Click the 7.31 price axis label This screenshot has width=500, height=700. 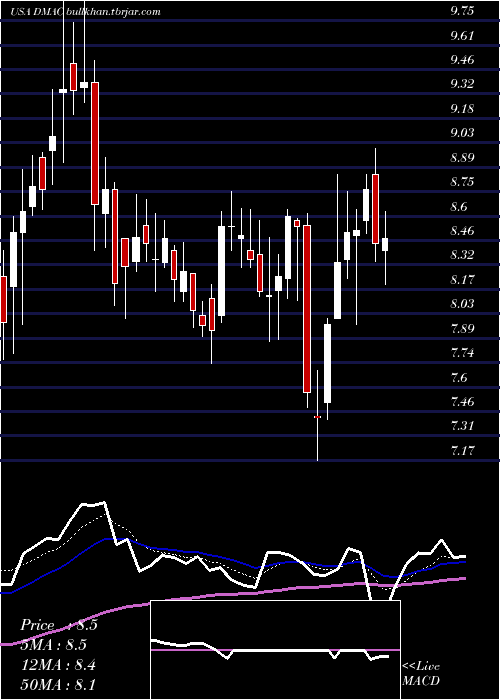(x=462, y=426)
